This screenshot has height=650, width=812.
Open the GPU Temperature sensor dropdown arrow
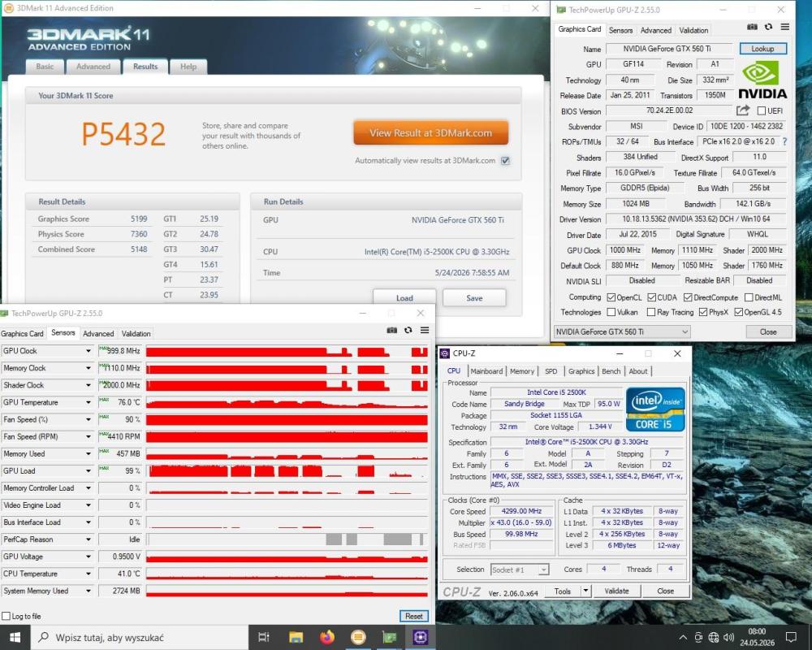click(x=89, y=402)
